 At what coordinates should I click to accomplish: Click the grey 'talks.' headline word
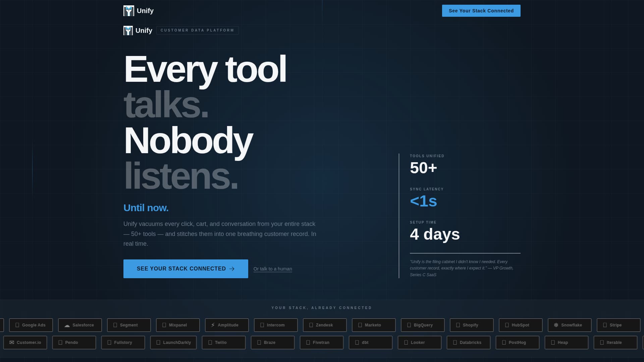pos(166,105)
